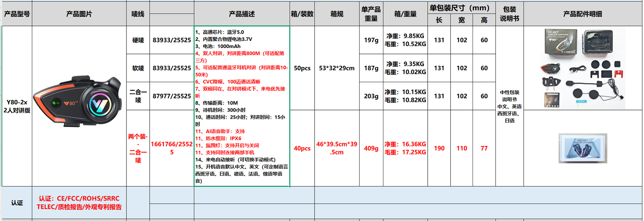Image resolution: width=644 pixels, height=221 pixels.
Task: Click the red 1661766/25525 cell
Action: [x=172, y=148]
